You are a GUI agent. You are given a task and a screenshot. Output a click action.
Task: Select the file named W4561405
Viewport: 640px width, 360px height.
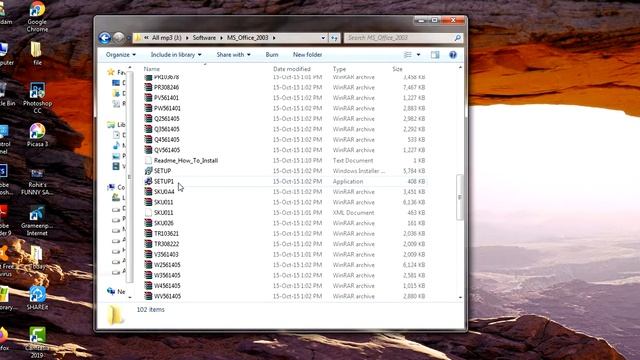167,286
